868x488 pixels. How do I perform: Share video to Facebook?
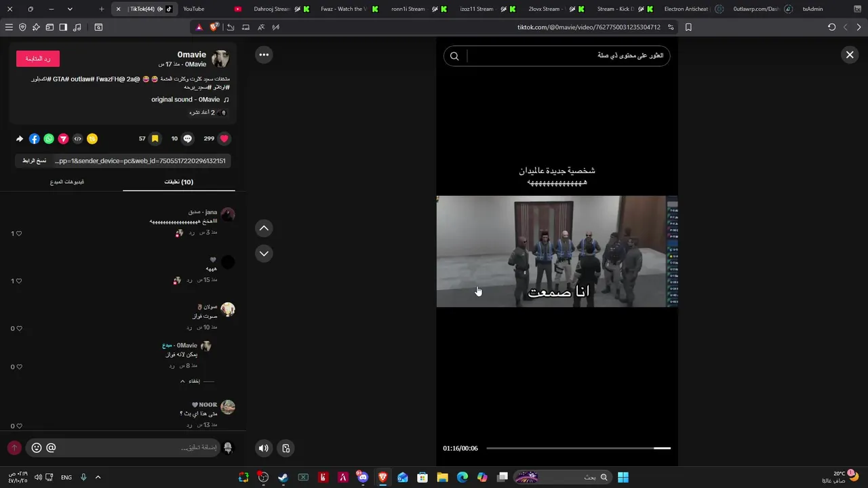click(x=34, y=139)
